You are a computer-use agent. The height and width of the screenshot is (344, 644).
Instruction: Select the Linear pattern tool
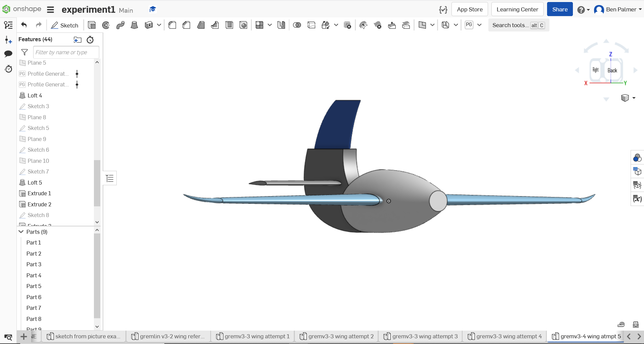point(259,25)
